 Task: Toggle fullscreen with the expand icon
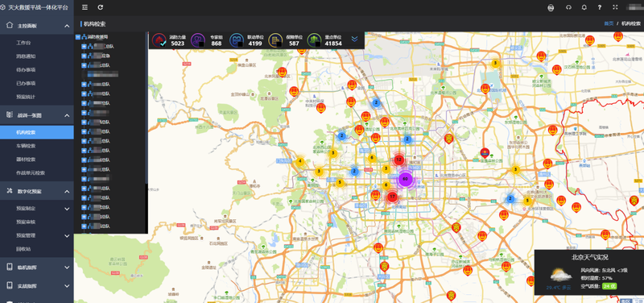pos(615,7)
